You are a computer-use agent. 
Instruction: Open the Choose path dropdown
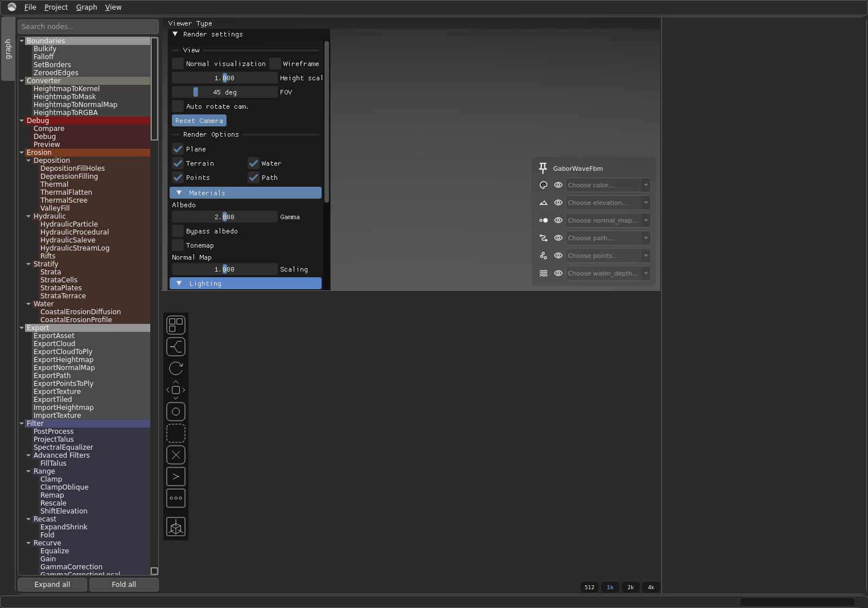607,238
